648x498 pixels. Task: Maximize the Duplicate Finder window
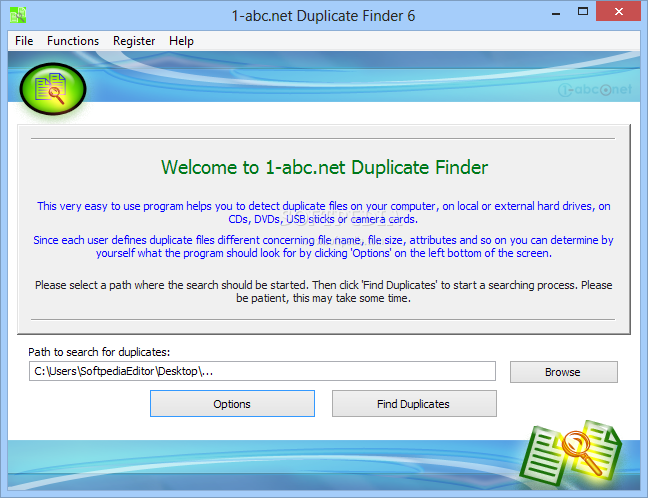583,12
